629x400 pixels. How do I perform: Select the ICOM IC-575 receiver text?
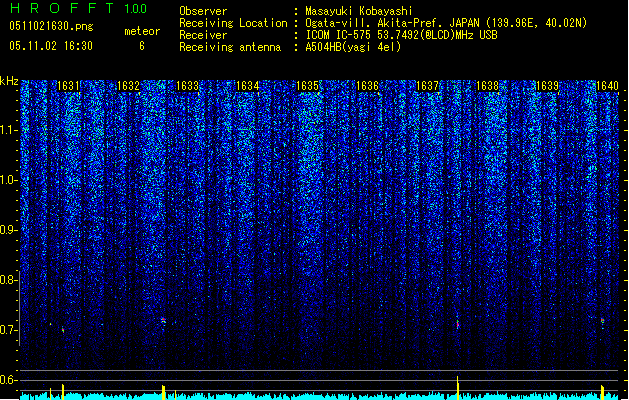tap(401, 35)
